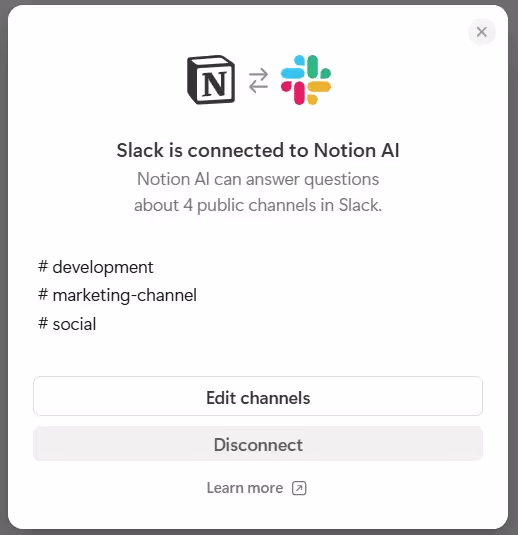The height and width of the screenshot is (535, 518).
Task: Click the word 'Slack' in the heading
Action: pyautogui.click(x=140, y=150)
